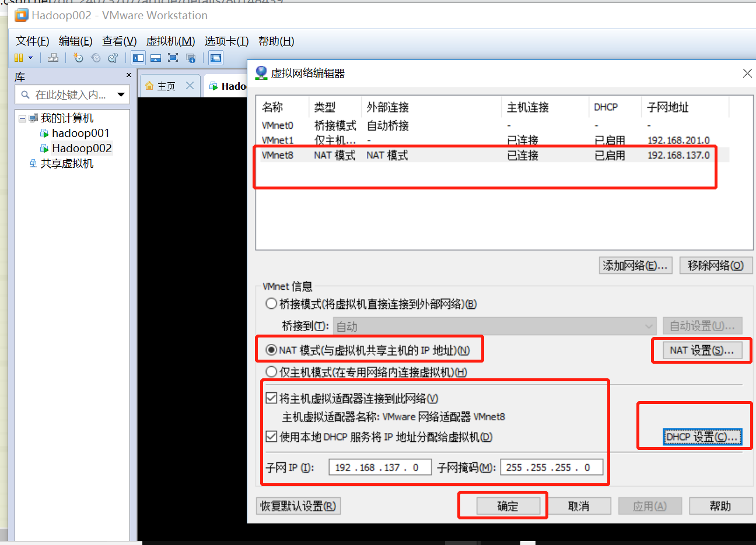
Task: Open the power options arrow beside pause icon
Action: 30,58
